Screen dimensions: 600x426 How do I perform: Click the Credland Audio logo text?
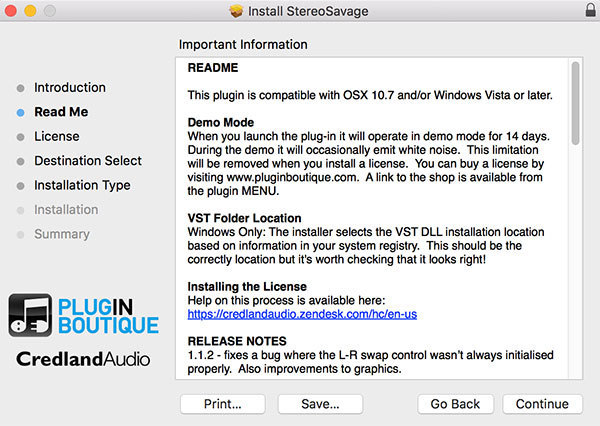click(83, 358)
